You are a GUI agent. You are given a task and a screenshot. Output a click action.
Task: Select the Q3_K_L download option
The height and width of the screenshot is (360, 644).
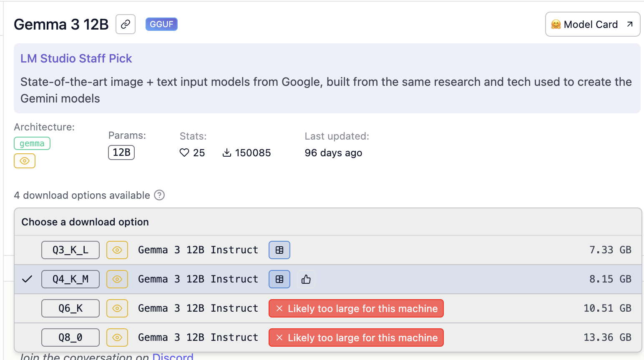point(328,250)
